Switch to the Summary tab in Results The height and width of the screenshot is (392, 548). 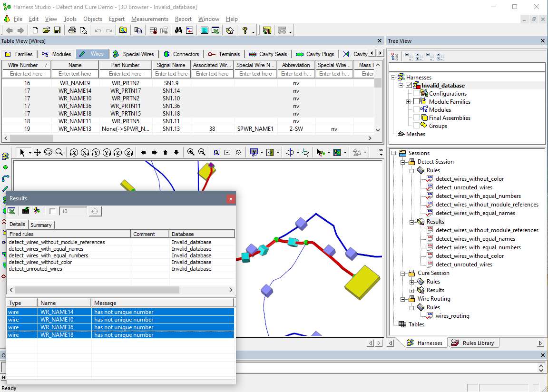pyautogui.click(x=41, y=225)
